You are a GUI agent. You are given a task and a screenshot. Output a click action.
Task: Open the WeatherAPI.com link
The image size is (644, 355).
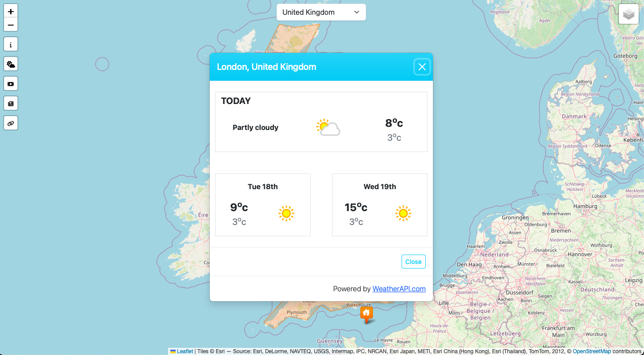click(399, 289)
